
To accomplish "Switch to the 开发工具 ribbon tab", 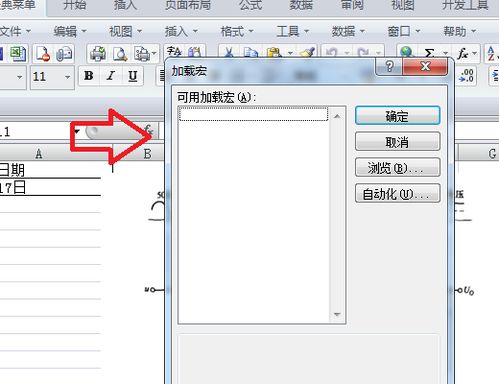I will (x=465, y=5).
